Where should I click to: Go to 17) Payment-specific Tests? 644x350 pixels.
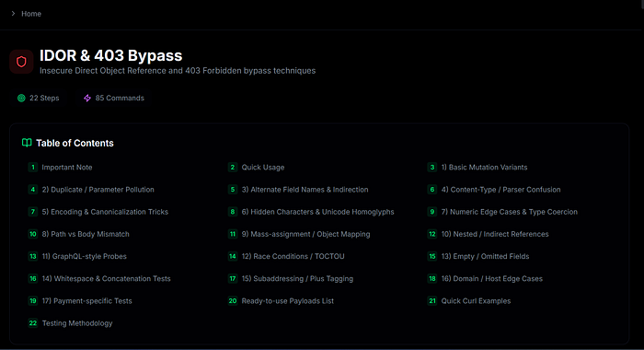(x=86, y=300)
